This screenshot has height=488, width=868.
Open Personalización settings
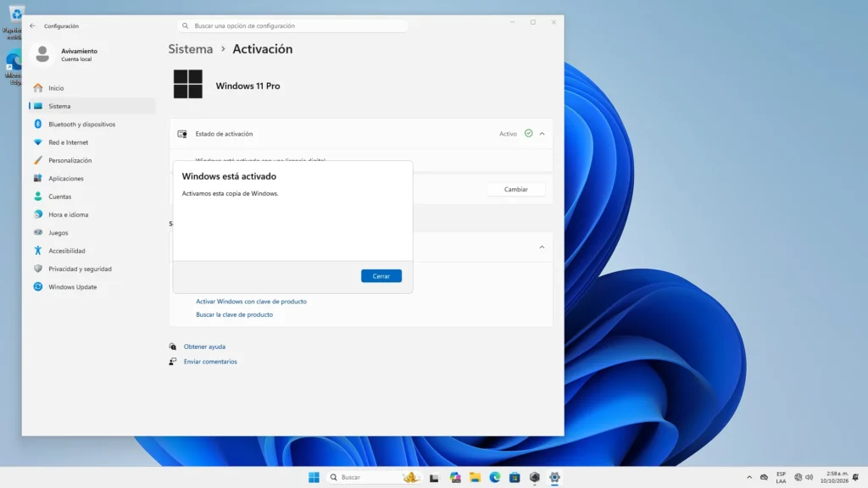coord(92,160)
